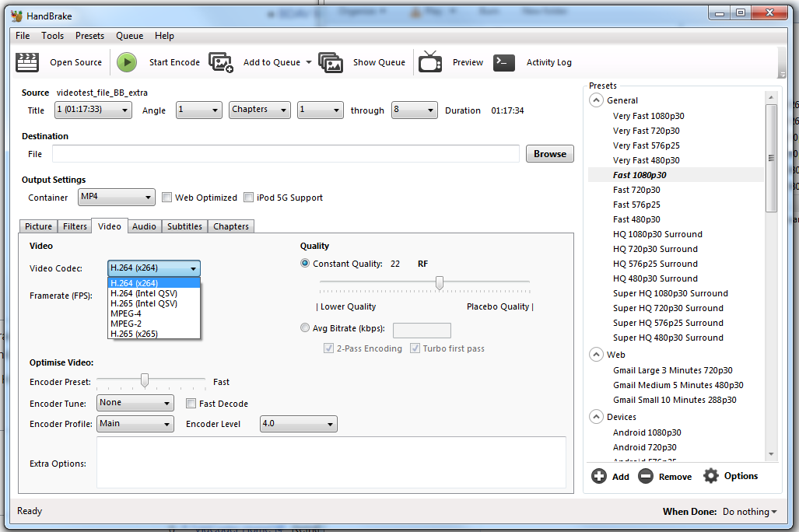Choose H.265 (x265) from the codec list
This screenshot has width=799, height=532.
[154, 334]
